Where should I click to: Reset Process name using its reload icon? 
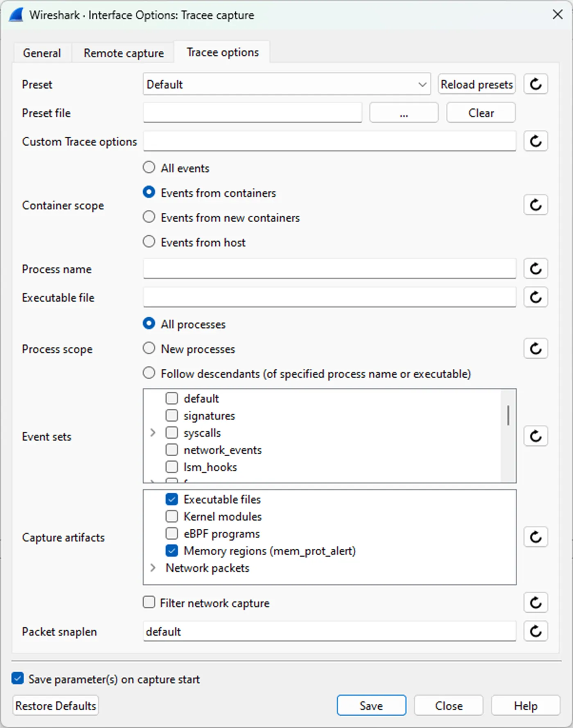tap(536, 269)
